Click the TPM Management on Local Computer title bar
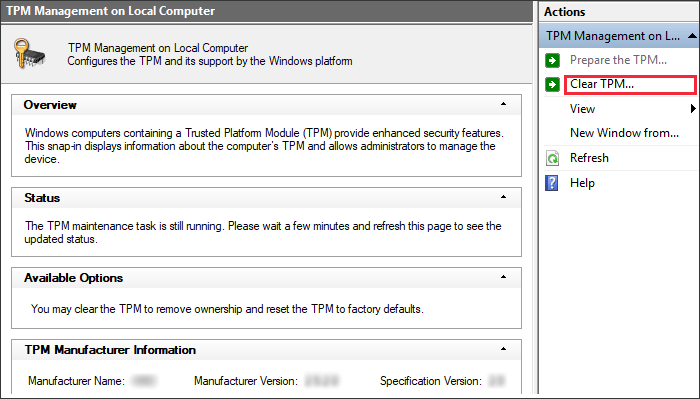Screen dimensions: 700x399 coord(267,11)
